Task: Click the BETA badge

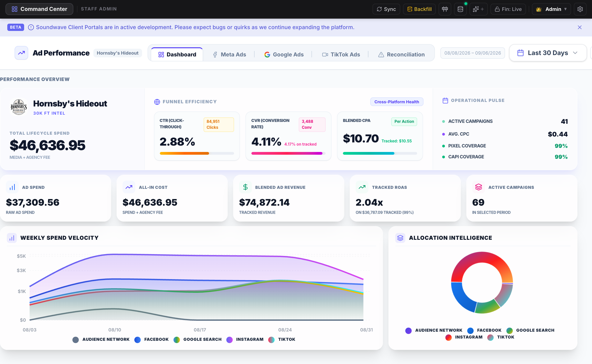Action: point(16,27)
